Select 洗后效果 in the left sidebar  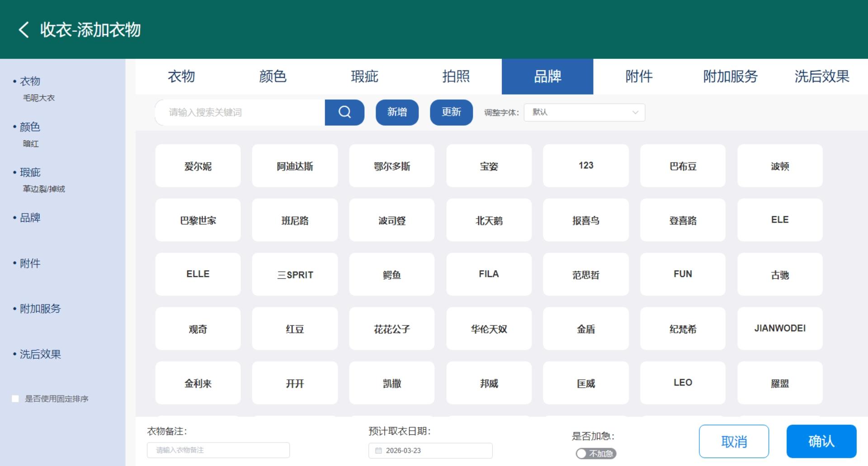[40, 354]
